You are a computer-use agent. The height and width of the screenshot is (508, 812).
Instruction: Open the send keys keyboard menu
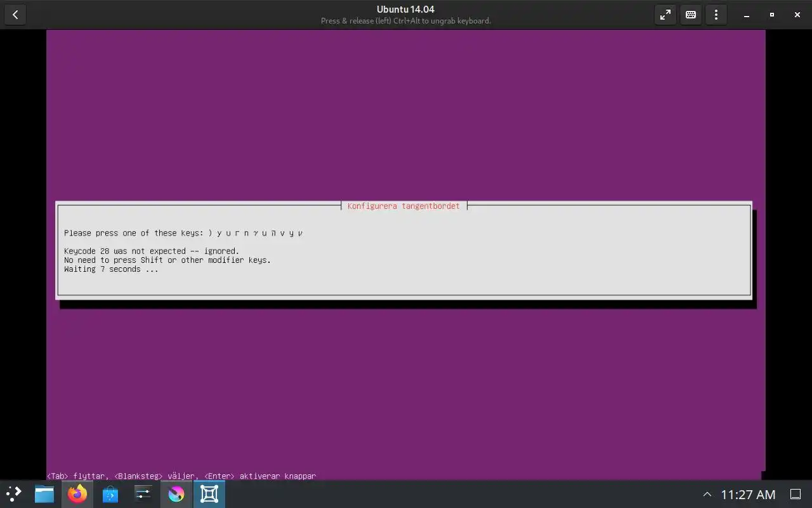coord(691,15)
